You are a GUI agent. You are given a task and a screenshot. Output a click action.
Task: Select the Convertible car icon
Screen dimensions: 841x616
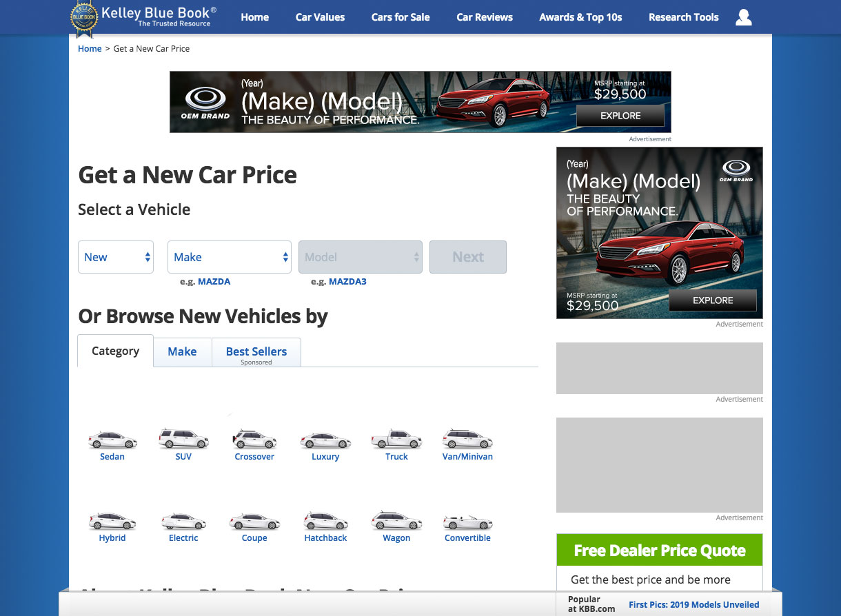coord(467,522)
